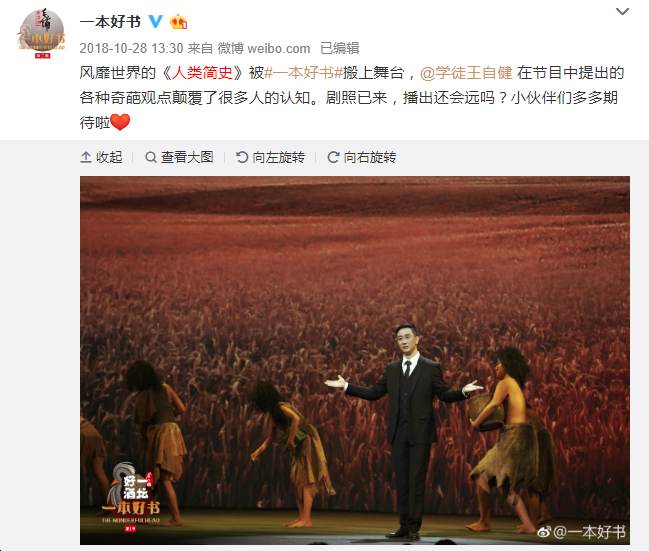Click the rotate-right arrow icon

[334, 157]
